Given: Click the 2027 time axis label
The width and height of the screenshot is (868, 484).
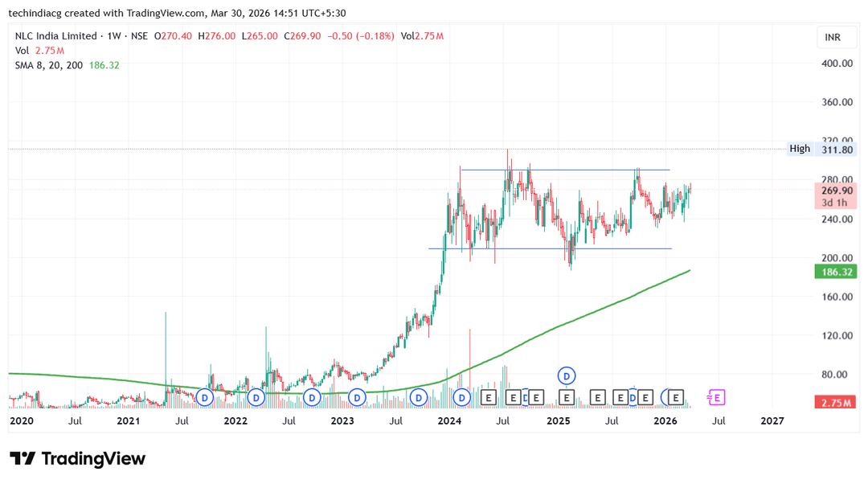Looking at the screenshot, I should click(x=772, y=420).
